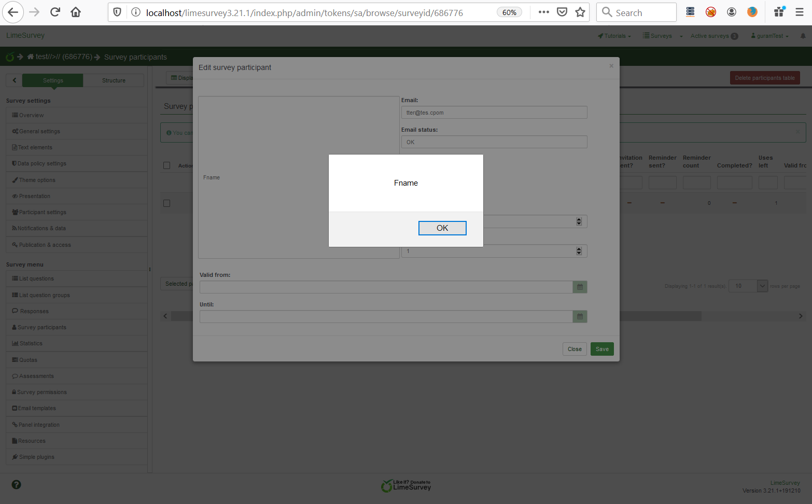This screenshot has height=504, width=812.
Task: Open calendar picker for Until
Action: (580, 317)
